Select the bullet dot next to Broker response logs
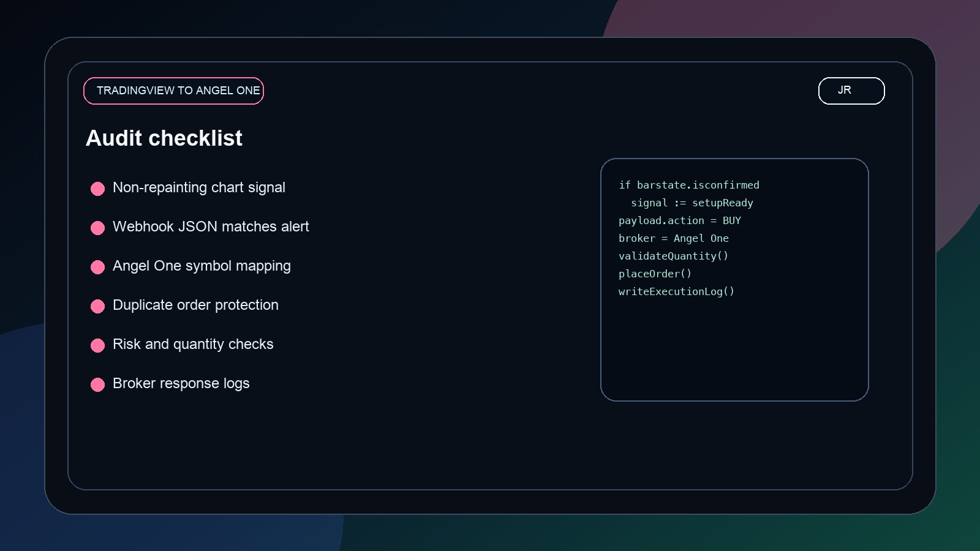 (x=97, y=384)
